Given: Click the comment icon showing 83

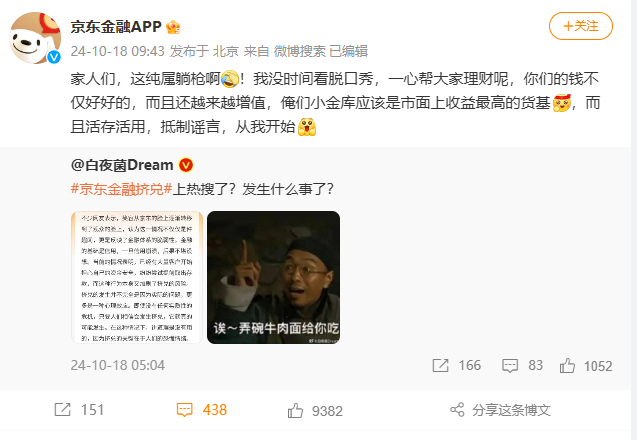Looking at the screenshot, I should 510,366.
